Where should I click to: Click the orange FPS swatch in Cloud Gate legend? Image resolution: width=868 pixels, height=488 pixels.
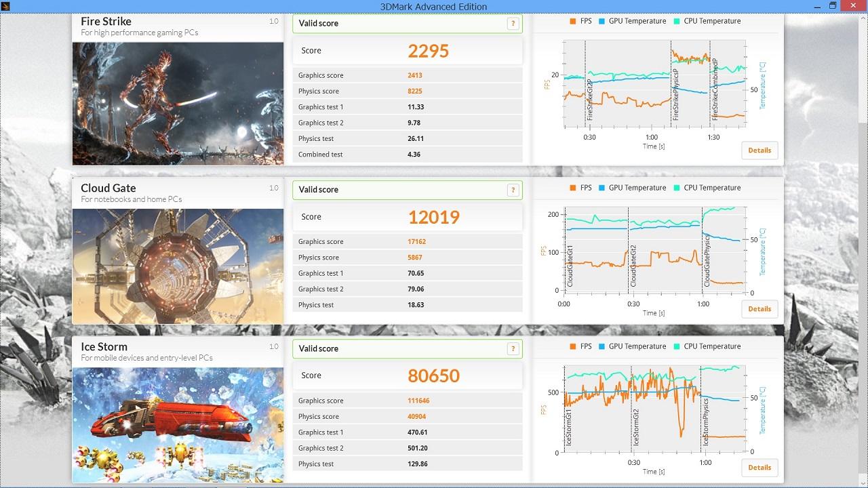[574, 188]
